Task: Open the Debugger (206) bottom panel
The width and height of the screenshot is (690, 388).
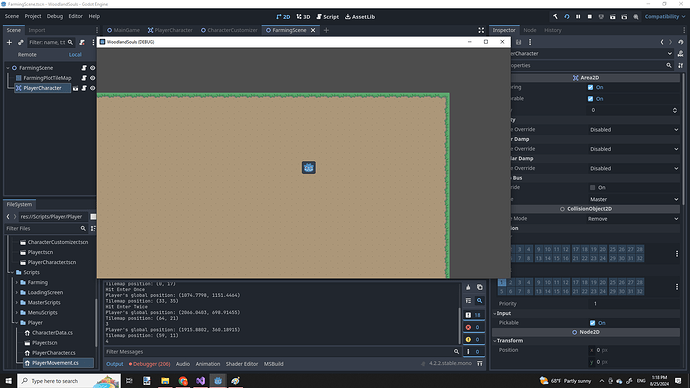Action: [149, 364]
